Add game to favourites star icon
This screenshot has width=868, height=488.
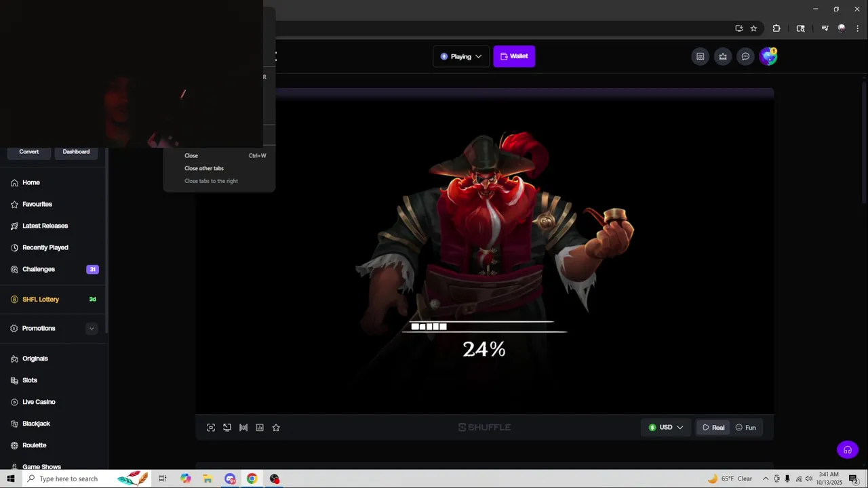276,428
